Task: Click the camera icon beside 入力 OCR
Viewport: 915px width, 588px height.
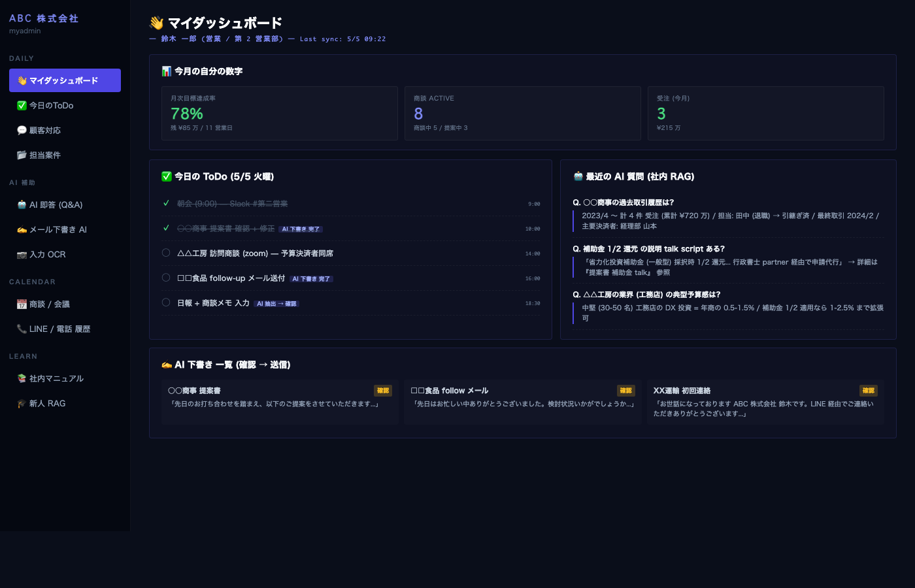Action: [22, 254]
